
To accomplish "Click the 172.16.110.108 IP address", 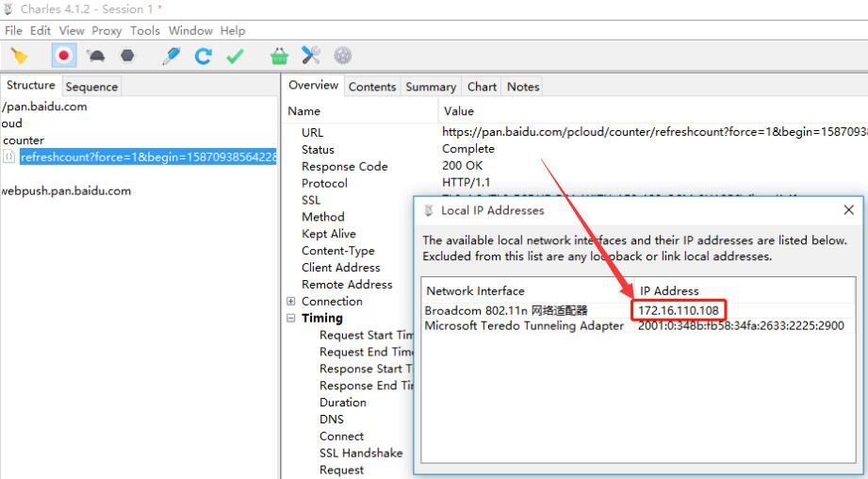I will tap(679, 310).
